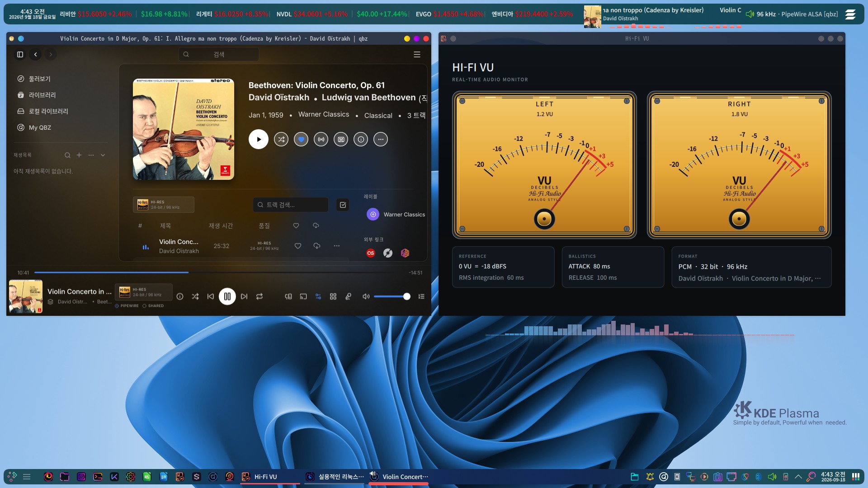This screenshot has height=488, width=868.
Task: Go to the previous track
Action: pyautogui.click(x=211, y=296)
